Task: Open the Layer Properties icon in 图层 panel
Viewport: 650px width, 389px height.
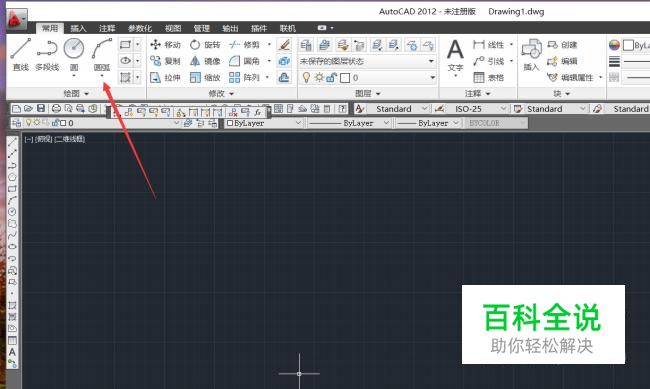Action: tap(306, 45)
